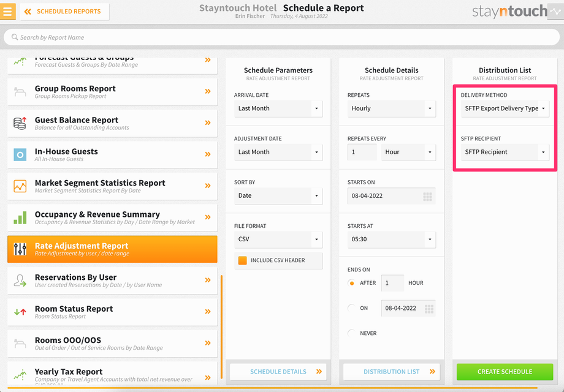Open Rooms OOO/OOS chevron

click(208, 343)
